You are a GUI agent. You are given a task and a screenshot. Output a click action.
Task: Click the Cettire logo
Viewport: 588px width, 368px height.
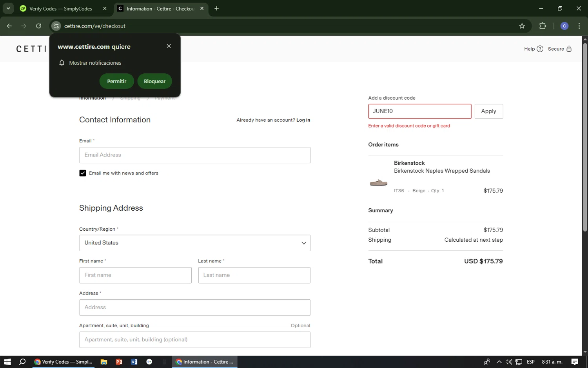pyautogui.click(x=31, y=49)
